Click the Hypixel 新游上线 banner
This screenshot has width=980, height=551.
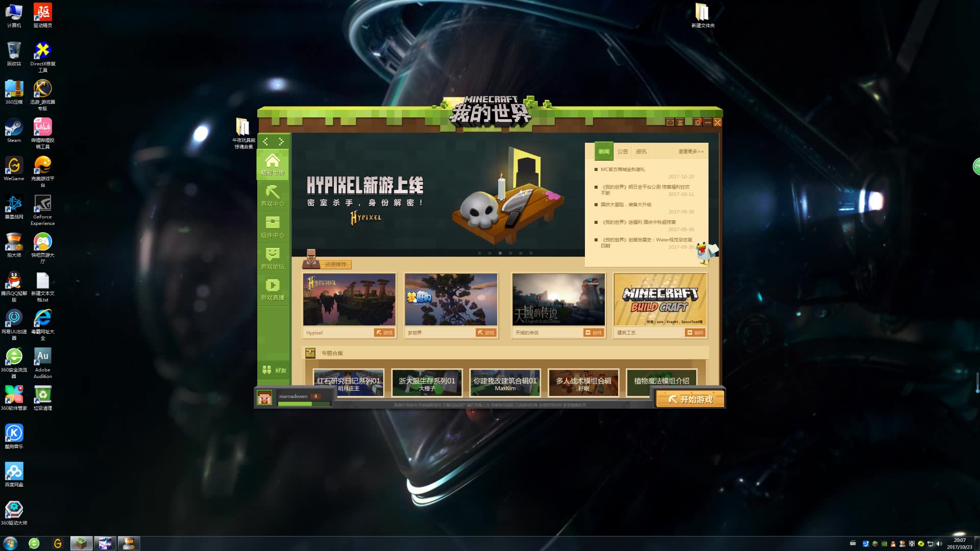(438, 195)
